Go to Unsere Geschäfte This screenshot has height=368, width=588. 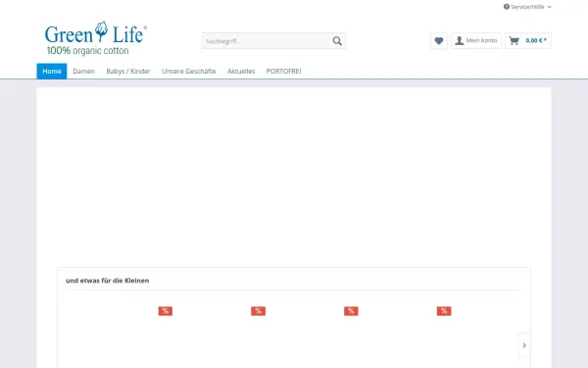[x=188, y=71]
